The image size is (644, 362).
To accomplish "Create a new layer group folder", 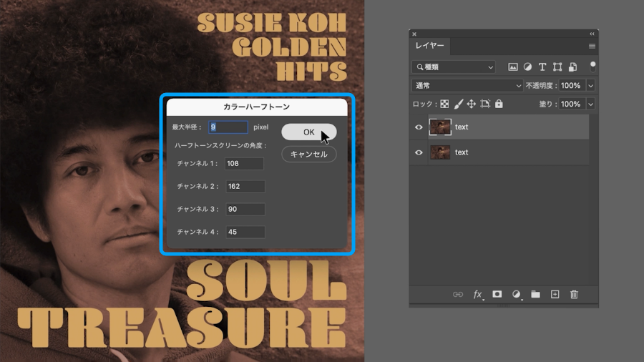I will click(x=535, y=294).
